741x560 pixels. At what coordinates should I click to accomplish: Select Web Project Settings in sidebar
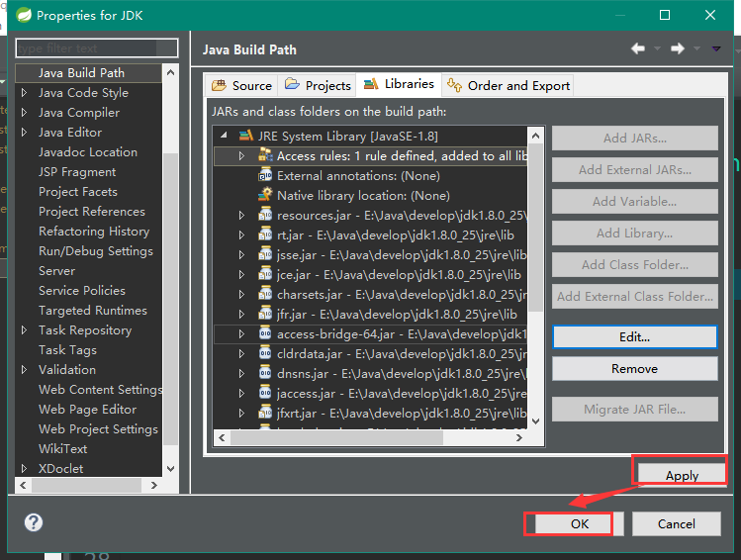point(98,429)
